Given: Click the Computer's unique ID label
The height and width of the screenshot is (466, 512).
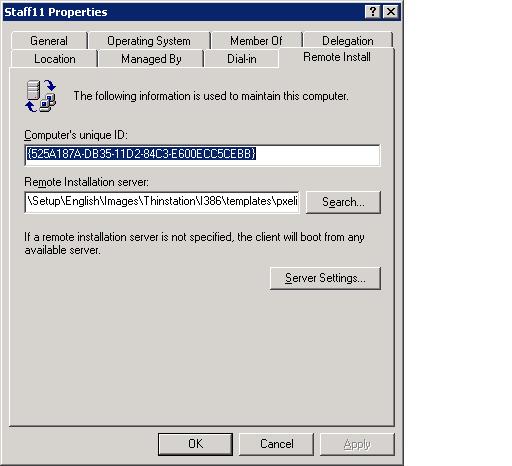Looking at the screenshot, I should pyautogui.click(x=76, y=135).
